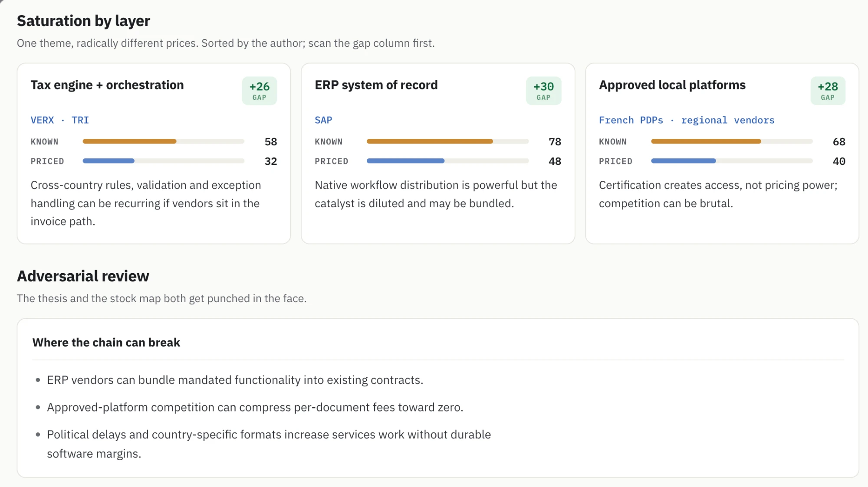Select the Approved local platforms title

(x=672, y=85)
